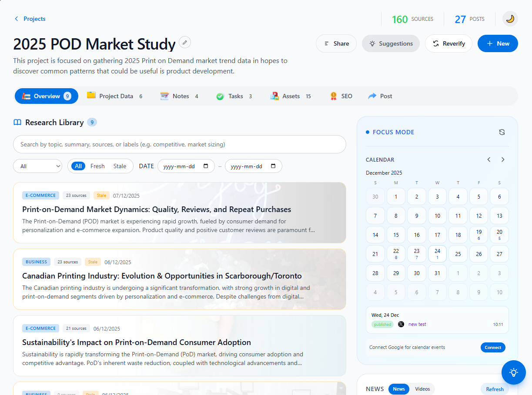532x395 pixels.
Task: Toggle dark mode moon icon
Action: point(510,19)
